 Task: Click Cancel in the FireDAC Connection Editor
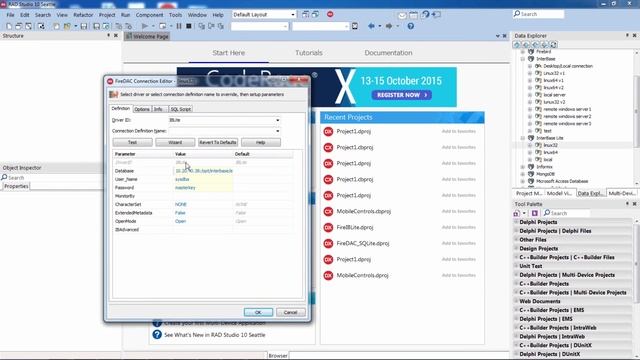[291, 312]
